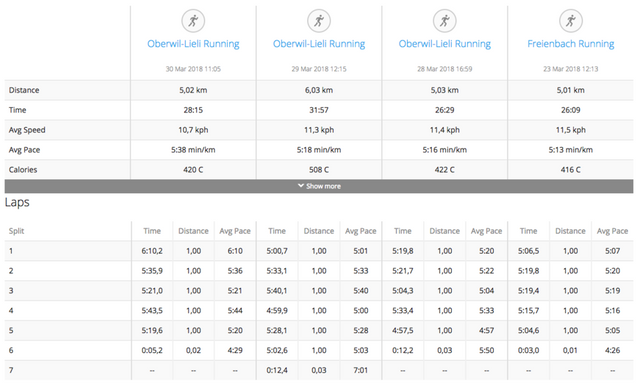Click lap distance 0,01

571,351
